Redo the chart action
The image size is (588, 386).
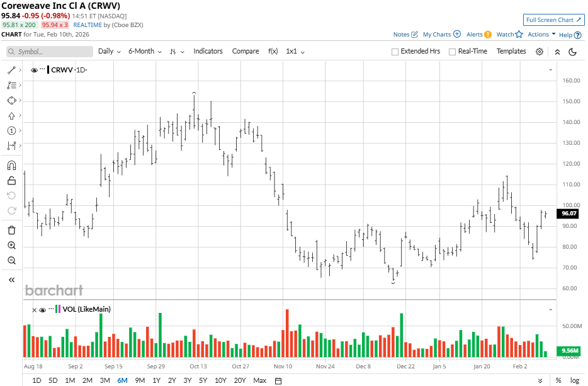[11, 210]
